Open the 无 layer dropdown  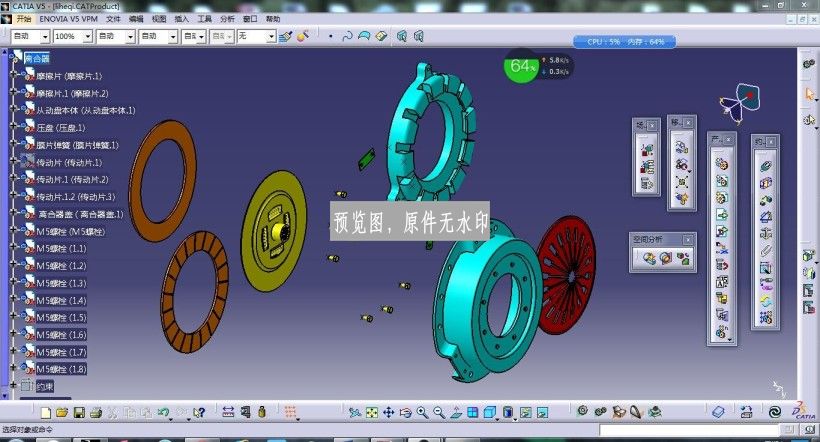pos(271,36)
